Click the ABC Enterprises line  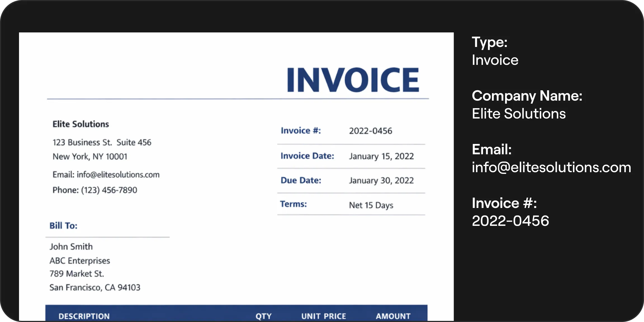click(x=80, y=261)
